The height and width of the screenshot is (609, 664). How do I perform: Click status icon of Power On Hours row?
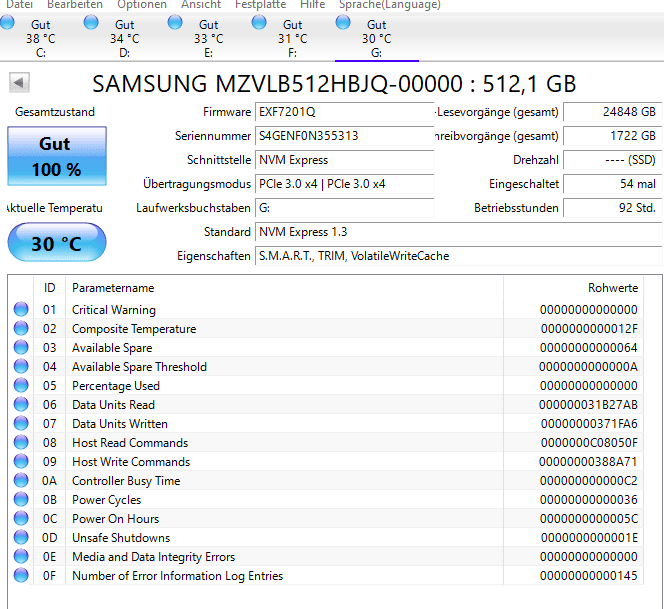pos(21,518)
